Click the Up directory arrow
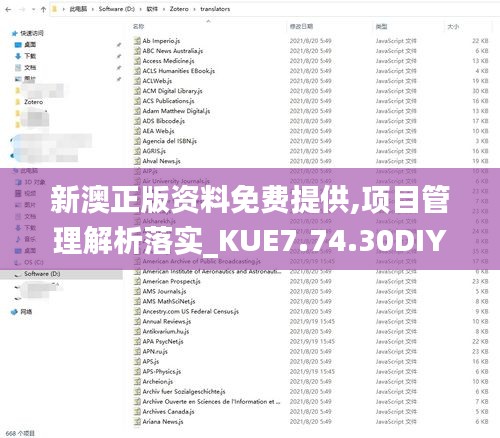The image size is (500, 438). tap(43, 9)
